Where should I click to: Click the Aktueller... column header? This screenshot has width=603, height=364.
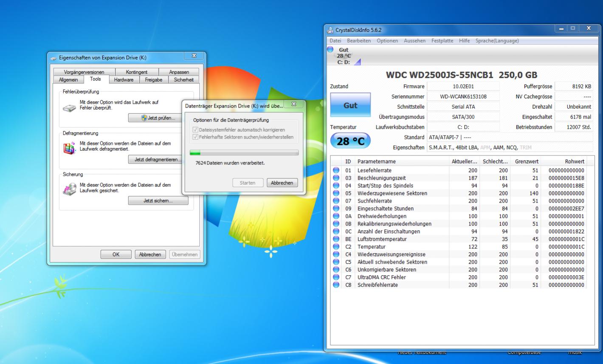click(464, 161)
